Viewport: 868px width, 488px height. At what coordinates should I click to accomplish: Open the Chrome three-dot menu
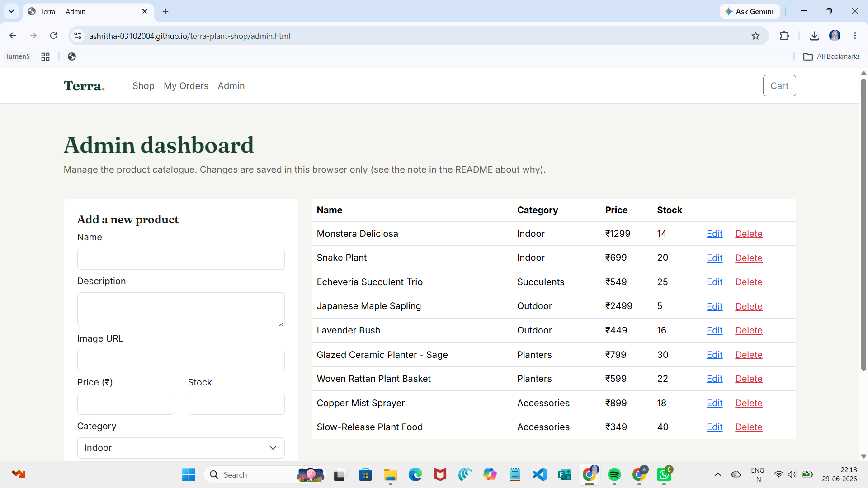[855, 36]
